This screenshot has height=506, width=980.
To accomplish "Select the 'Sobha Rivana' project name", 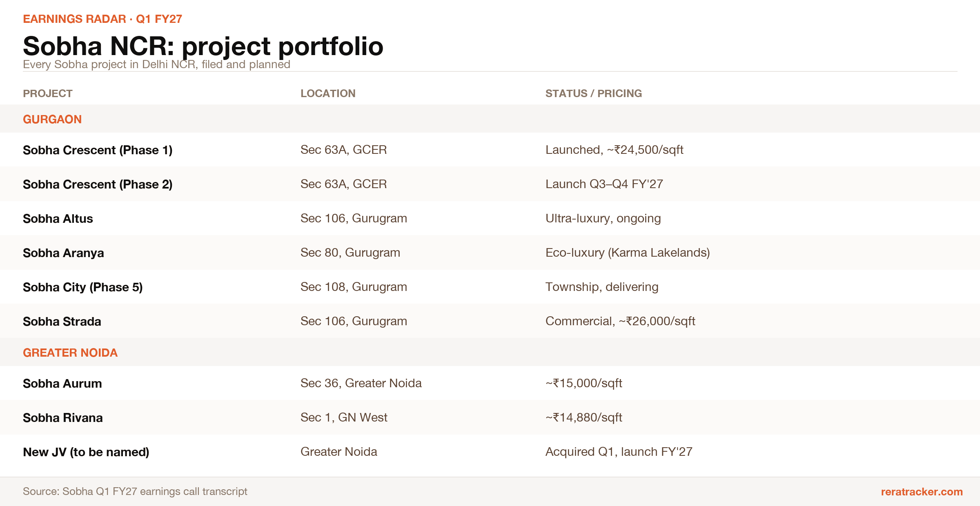I will [63, 418].
